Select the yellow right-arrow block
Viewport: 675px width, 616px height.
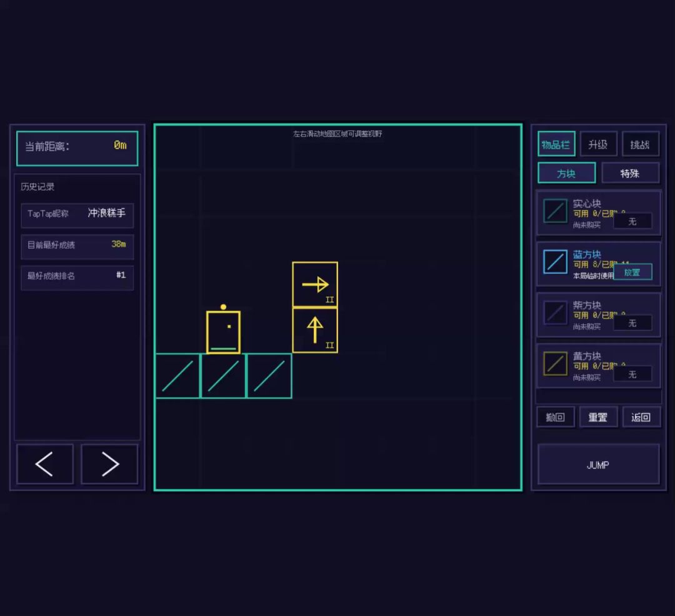tap(315, 284)
